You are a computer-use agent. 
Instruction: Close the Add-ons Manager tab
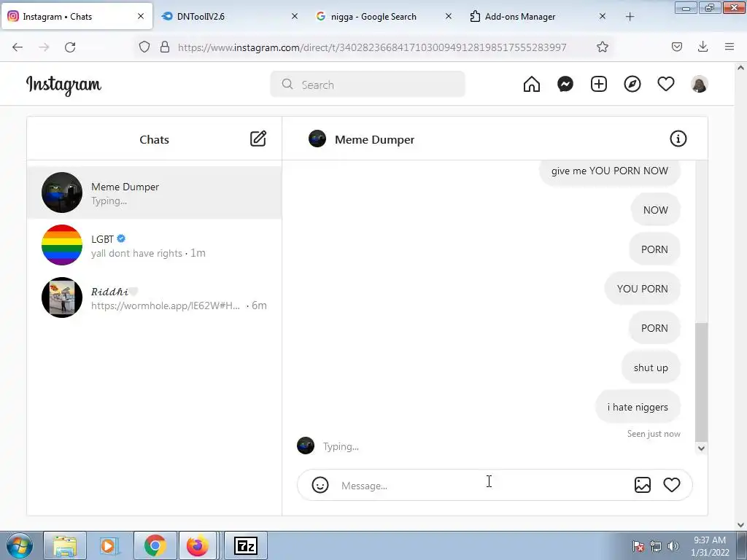602,17
